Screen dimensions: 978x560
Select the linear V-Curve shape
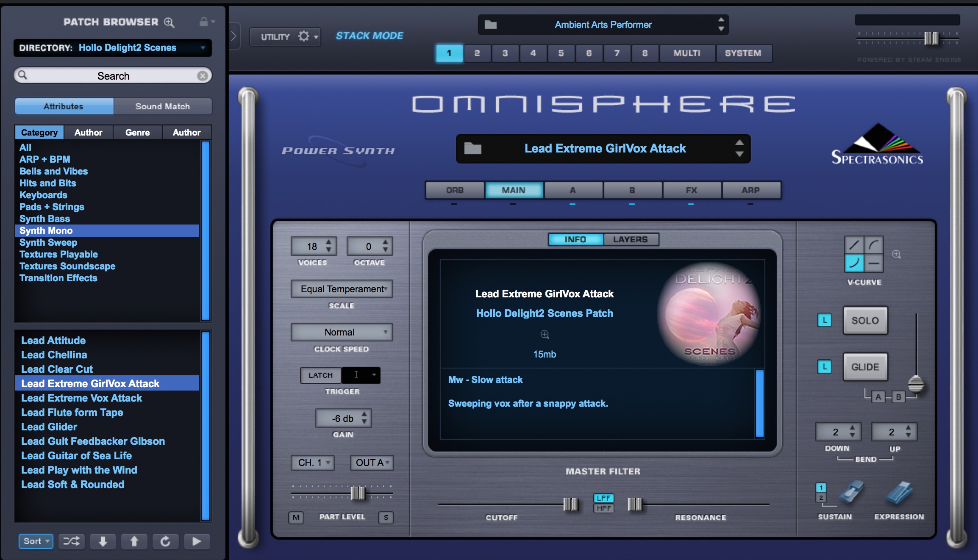pyautogui.click(x=854, y=245)
